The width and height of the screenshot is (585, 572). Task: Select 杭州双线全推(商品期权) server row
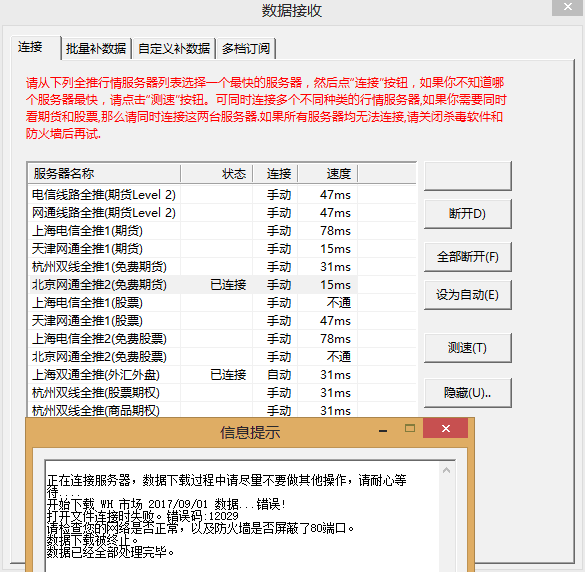pyautogui.click(x=222, y=410)
